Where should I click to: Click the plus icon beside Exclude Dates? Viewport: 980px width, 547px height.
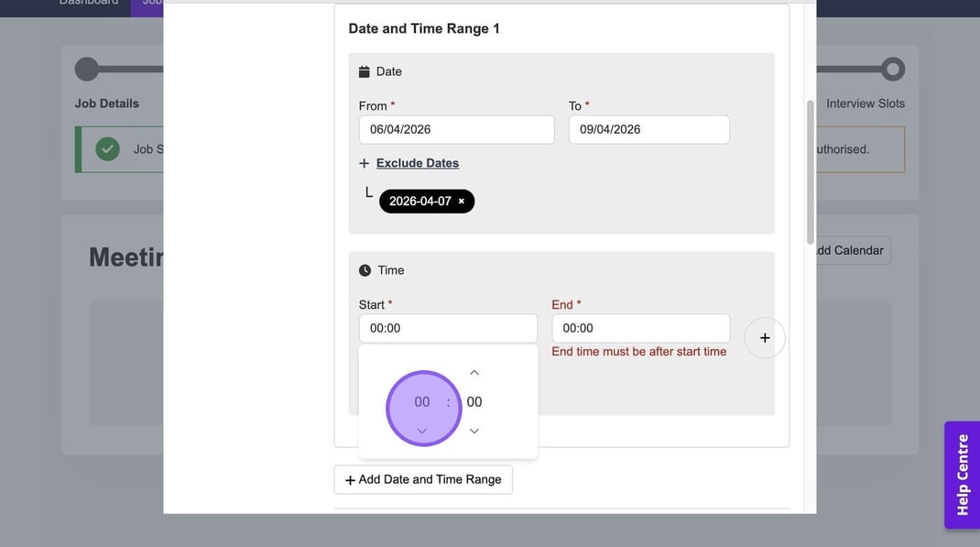pos(364,163)
